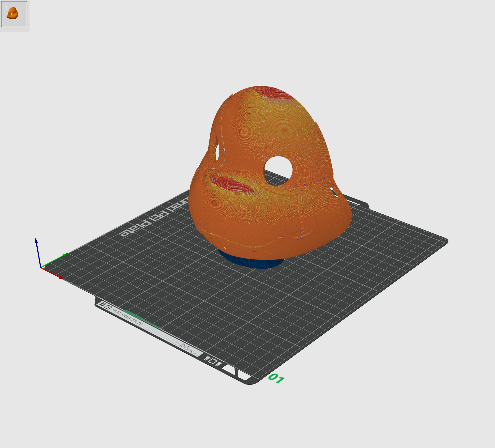Click the HOT SURFACE warning text
Screen dimensions: 495x448
pos(189,349)
